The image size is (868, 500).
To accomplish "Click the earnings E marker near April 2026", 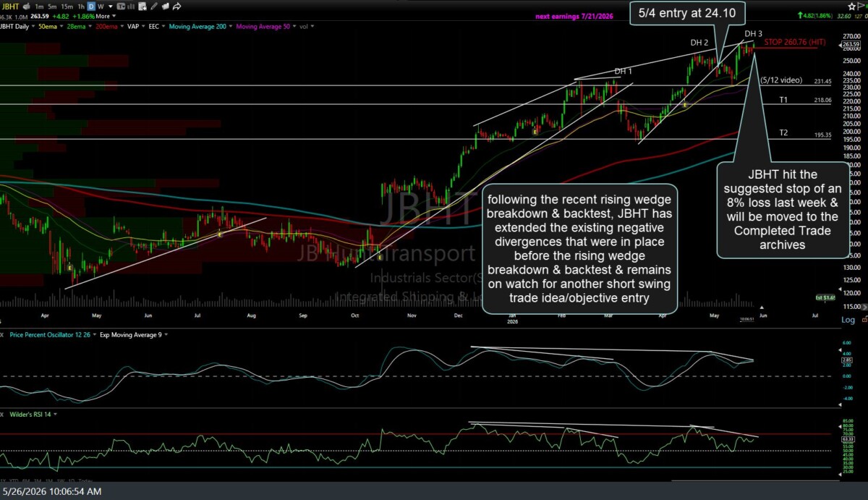I will pyautogui.click(x=684, y=105).
